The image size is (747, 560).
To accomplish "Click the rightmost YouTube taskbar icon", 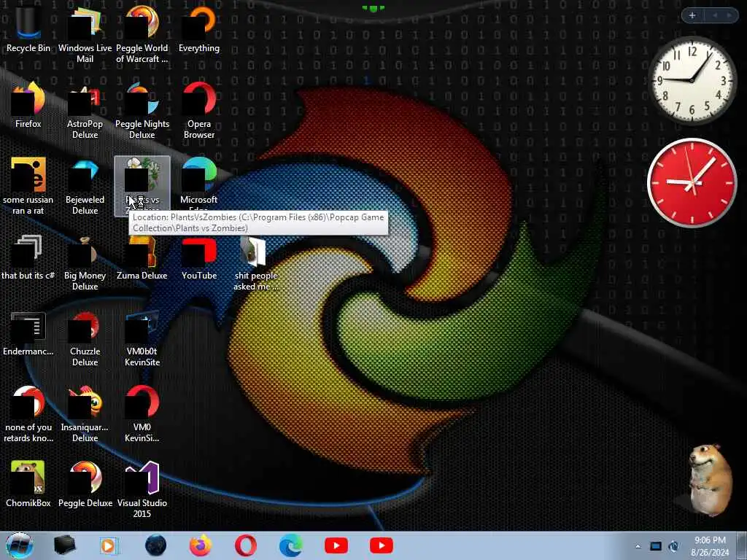I will (x=381, y=545).
